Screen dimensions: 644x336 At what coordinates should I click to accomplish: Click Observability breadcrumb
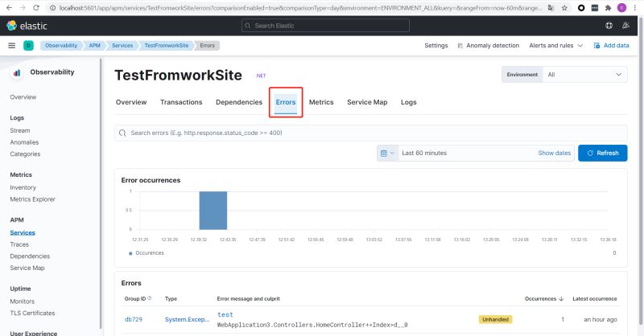point(61,46)
